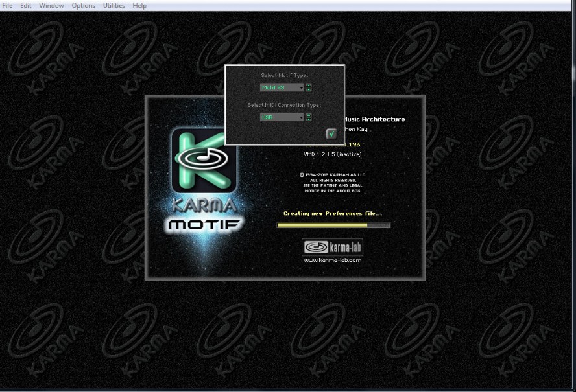The image size is (576, 392).
Task: Click the Creating new Preferences file status text
Action: [333, 213]
